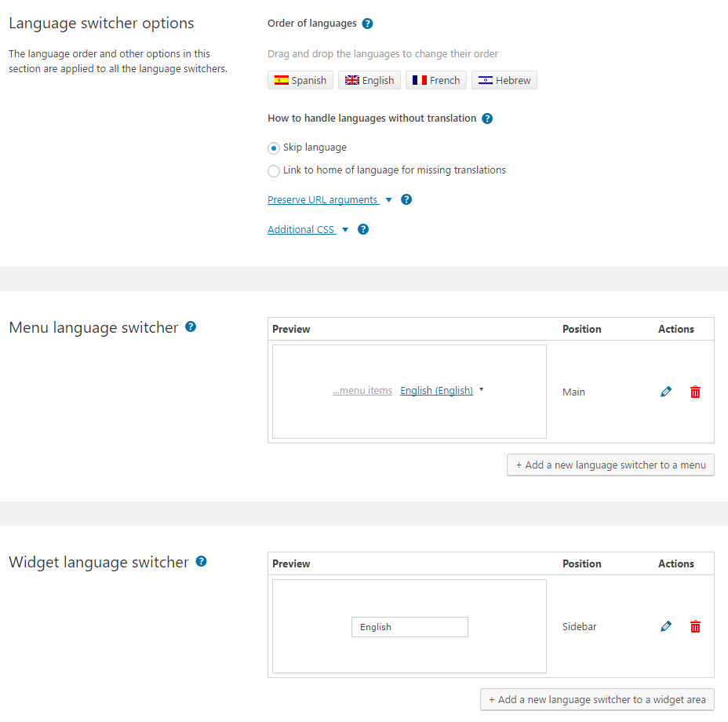Open help for languages without translation
The height and width of the screenshot is (722, 728).
(x=487, y=119)
